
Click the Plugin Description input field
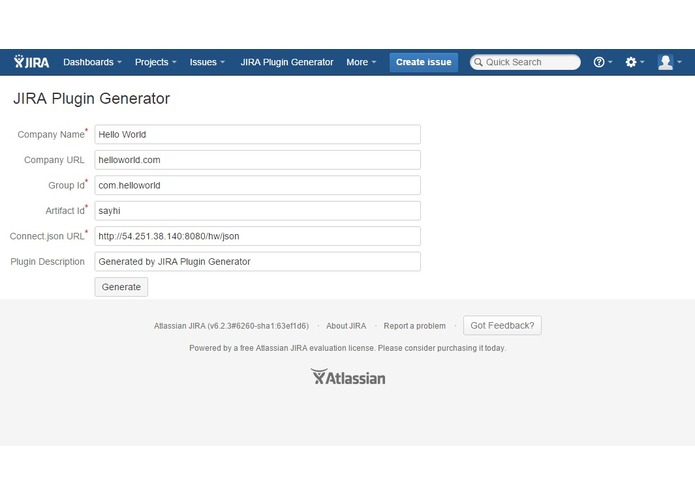(x=258, y=262)
